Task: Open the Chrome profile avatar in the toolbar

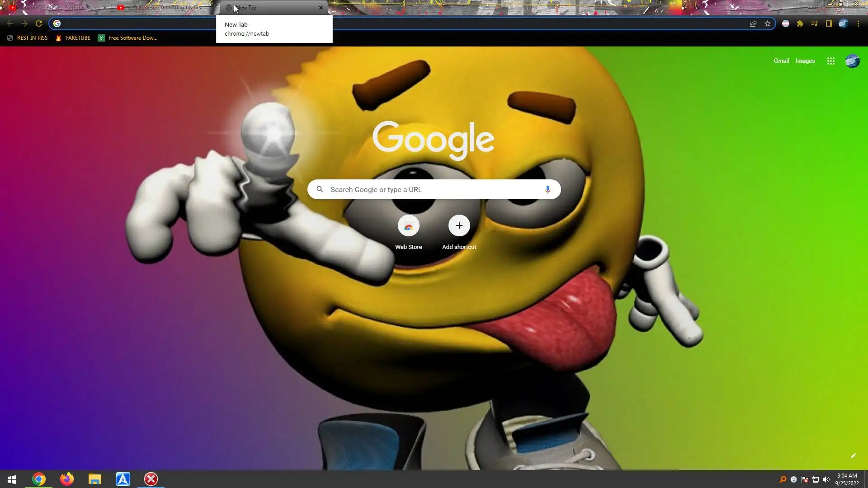Action: coord(844,23)
